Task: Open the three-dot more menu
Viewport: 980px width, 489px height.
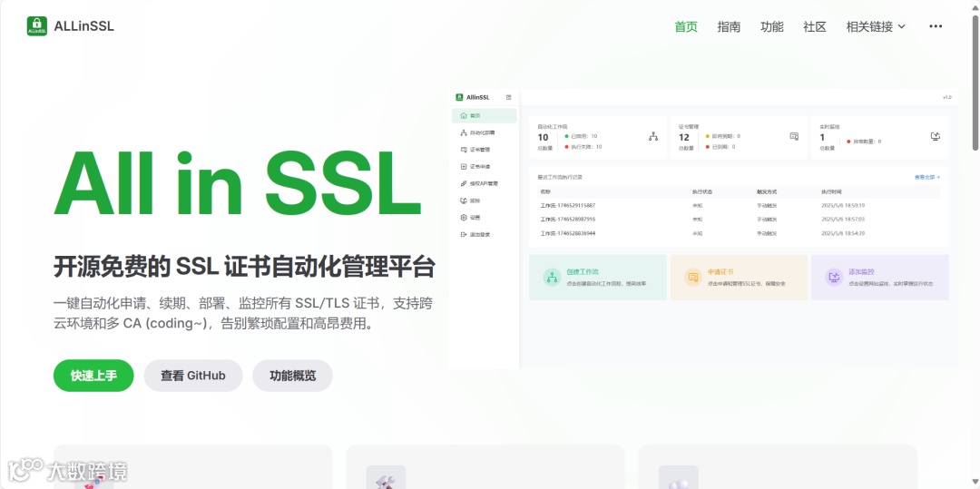Action: tap(936, 26)
